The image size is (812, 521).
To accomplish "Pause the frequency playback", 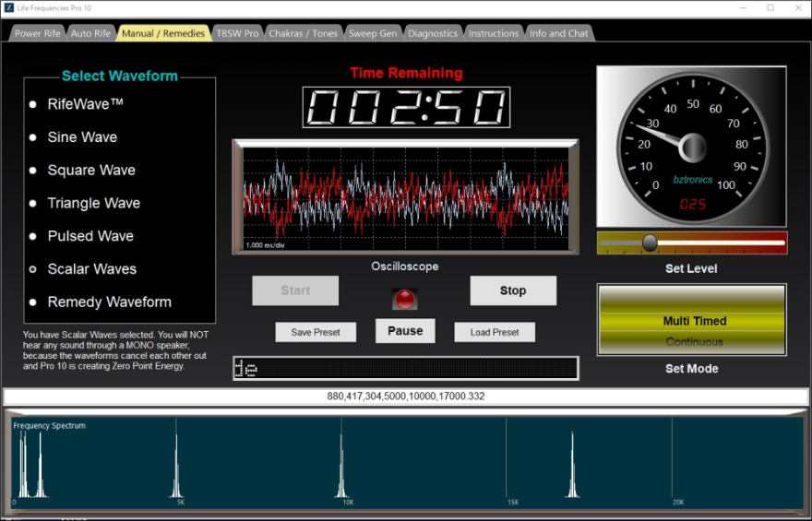I will point(405,331).
